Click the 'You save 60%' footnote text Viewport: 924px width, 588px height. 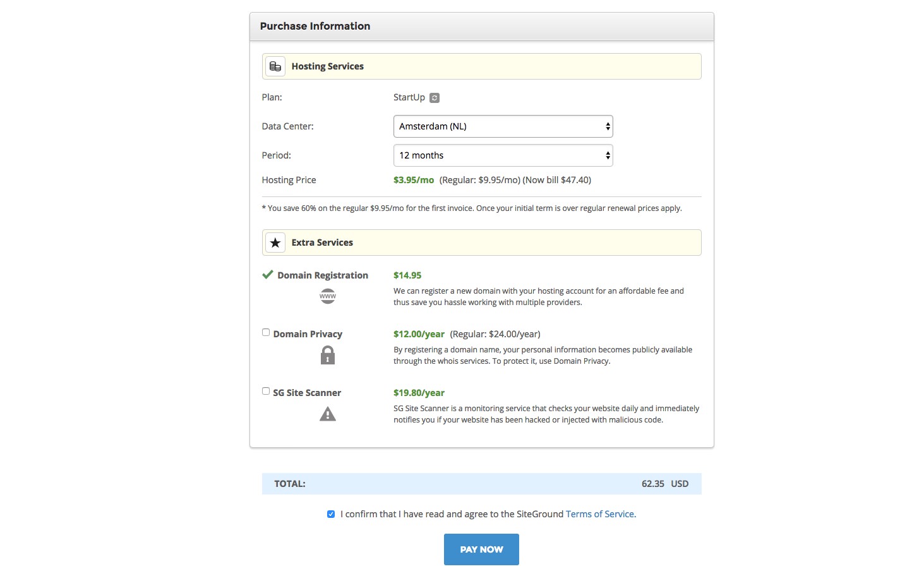tap(472, 208)
